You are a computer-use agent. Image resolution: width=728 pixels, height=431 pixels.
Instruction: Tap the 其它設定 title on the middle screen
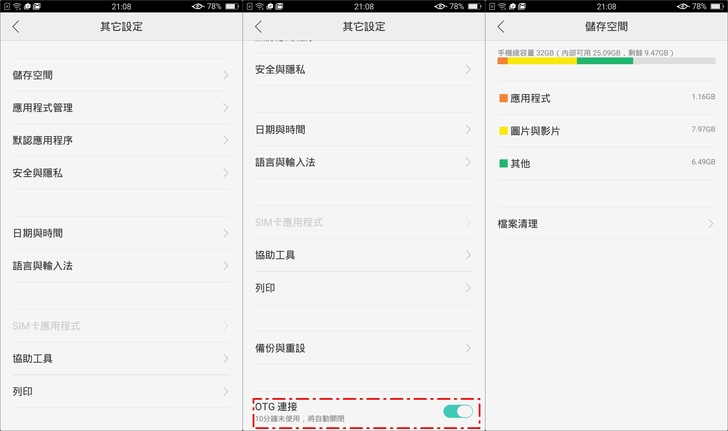[x=364, y=26]
